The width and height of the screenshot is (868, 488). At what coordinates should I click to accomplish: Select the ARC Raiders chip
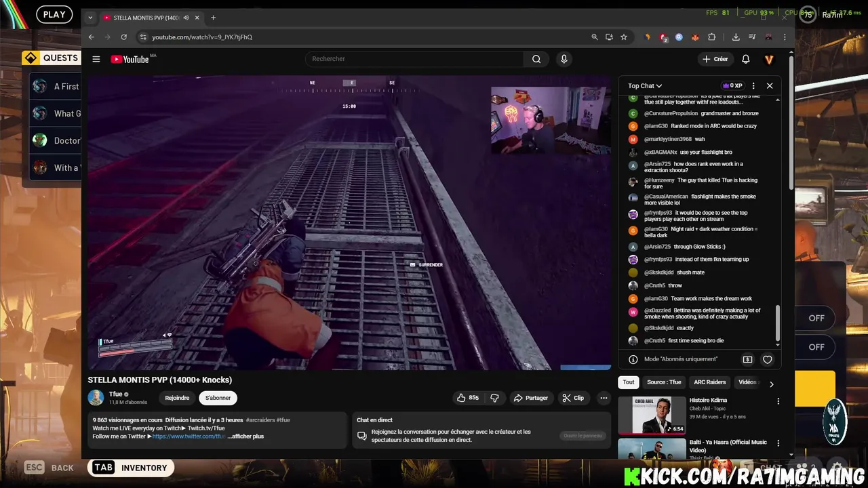click(x=709, y=382)
